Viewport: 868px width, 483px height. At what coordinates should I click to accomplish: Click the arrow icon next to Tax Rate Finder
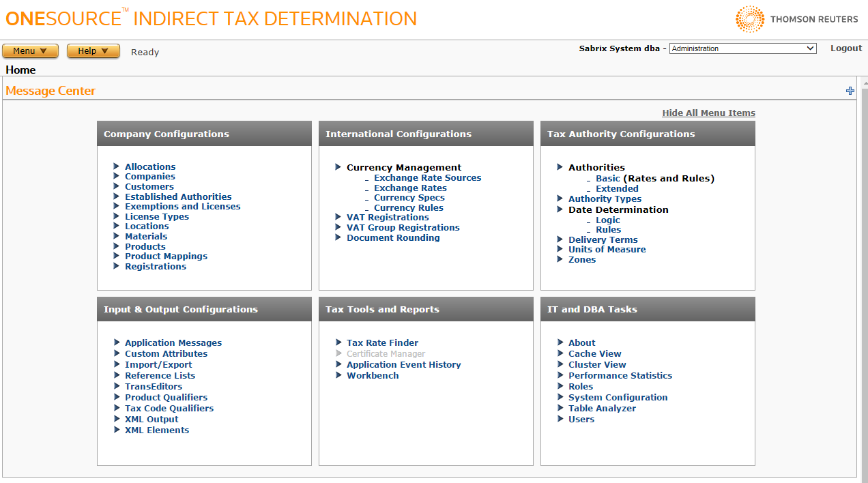tap(338, 342)
